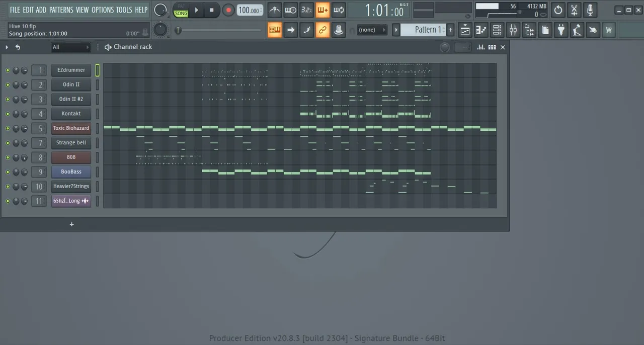Viewport: 644px width, 345px height.
Task: Mute the EZdrummer channel
Action: tap(8, 70)
